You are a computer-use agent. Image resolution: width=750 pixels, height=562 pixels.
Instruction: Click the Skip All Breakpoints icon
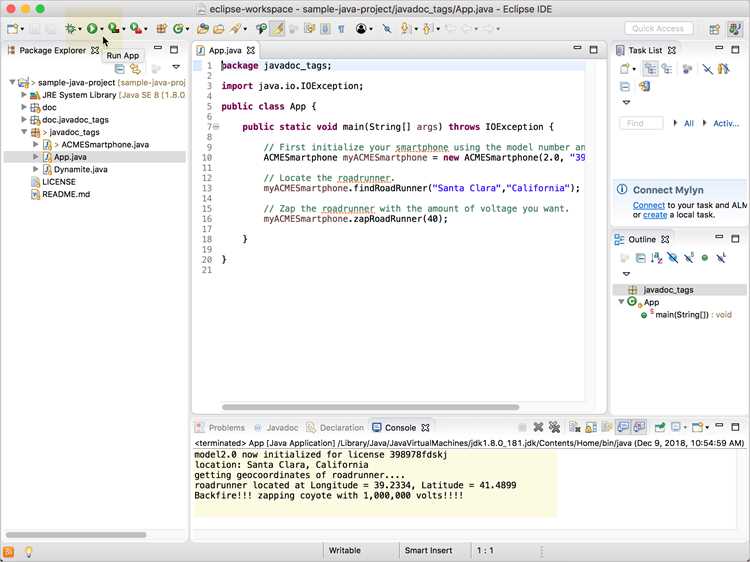tap(386, 29)
